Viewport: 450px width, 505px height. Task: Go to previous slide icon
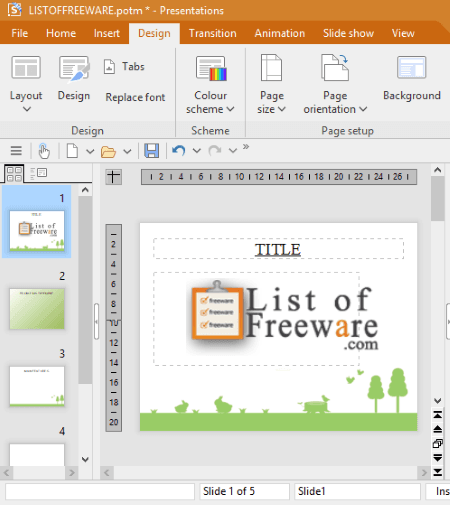click(438, 429)
